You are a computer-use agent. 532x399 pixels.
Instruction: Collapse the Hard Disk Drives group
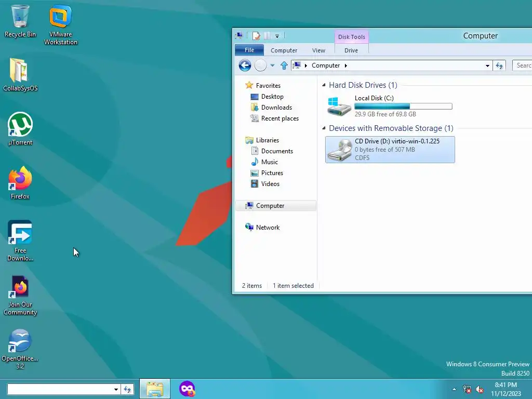pyautogui.click(x=324, y=85)
